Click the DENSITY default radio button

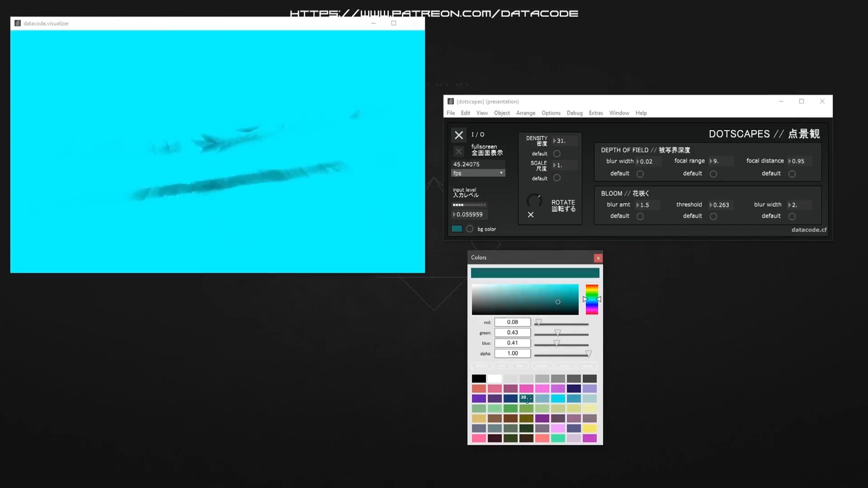click(x=557, y=154)
